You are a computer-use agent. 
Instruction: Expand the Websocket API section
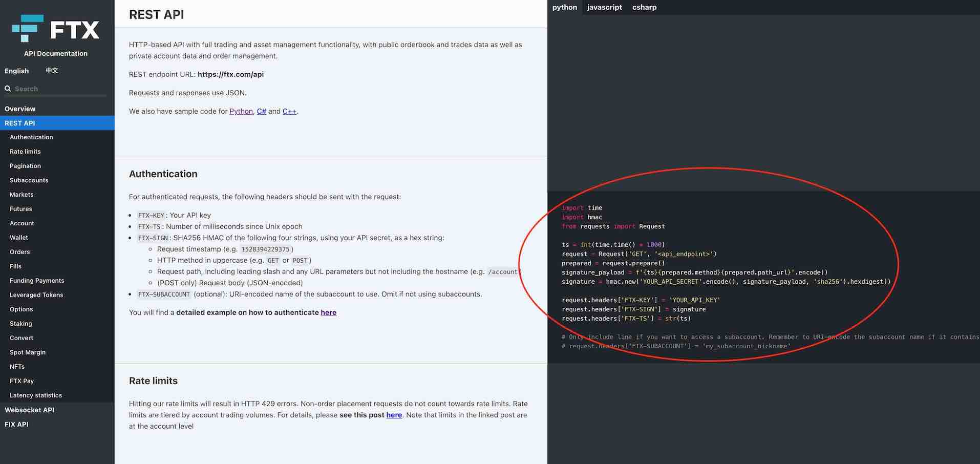tap(29, 410)
